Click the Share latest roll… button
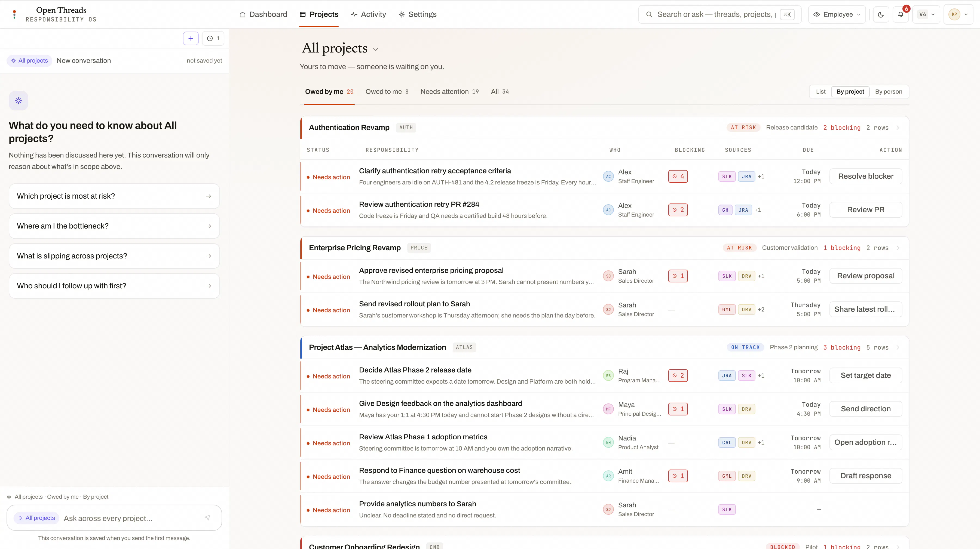 point(865,310)
